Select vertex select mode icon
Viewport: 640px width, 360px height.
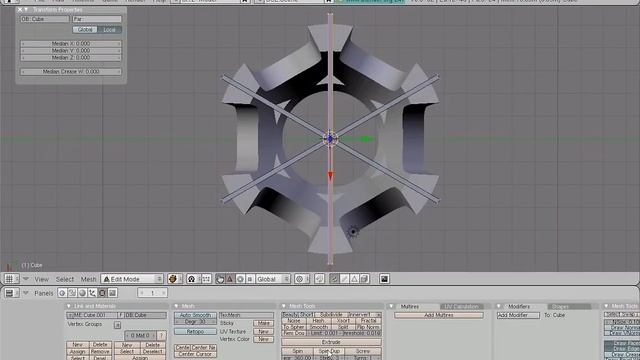334,279
